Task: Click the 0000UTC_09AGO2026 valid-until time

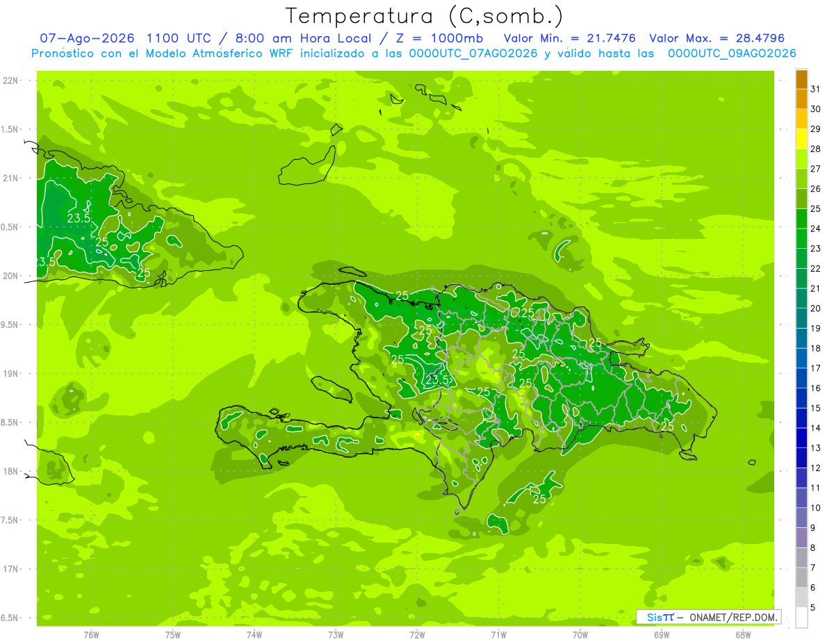Action: [x=732, y=53]
